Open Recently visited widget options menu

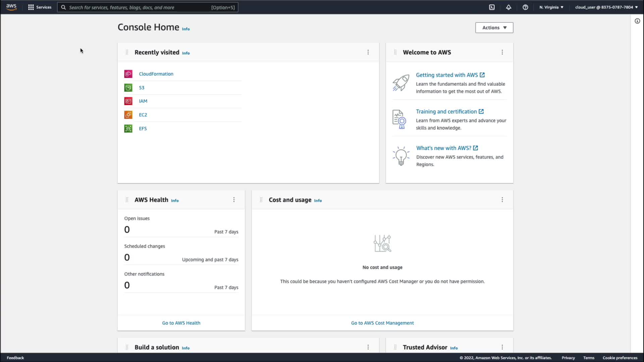pos(368,52)
